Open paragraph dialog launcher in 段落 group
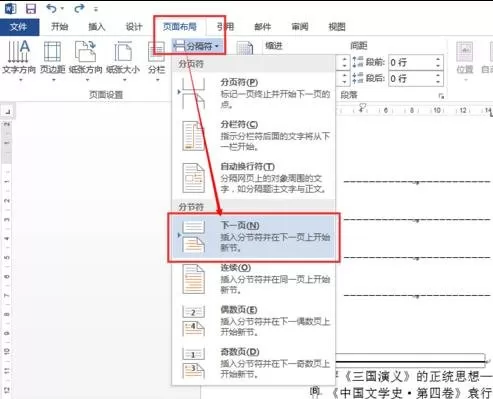 point(441,96)
